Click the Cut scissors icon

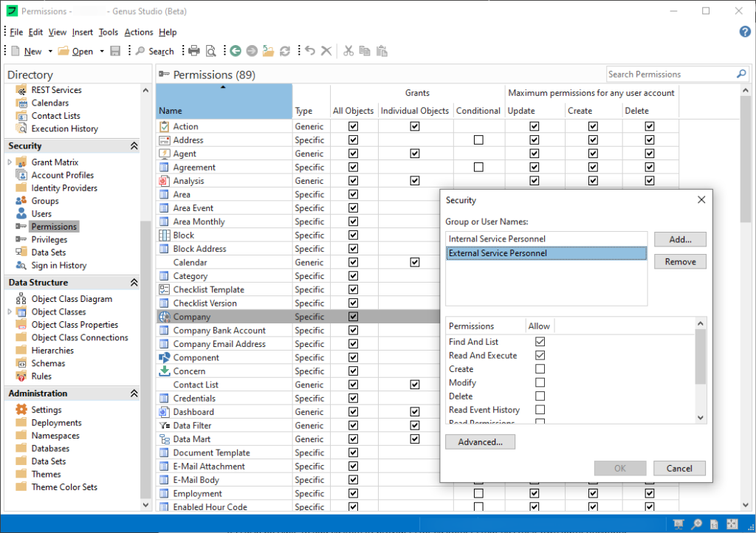click(x=348, y=51)
